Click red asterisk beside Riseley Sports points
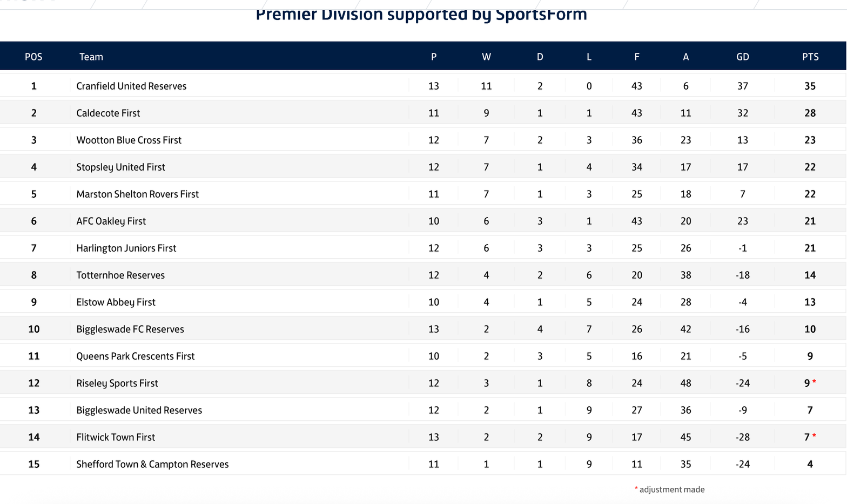Screen dimensions: 847x504 tap(814, 382)
